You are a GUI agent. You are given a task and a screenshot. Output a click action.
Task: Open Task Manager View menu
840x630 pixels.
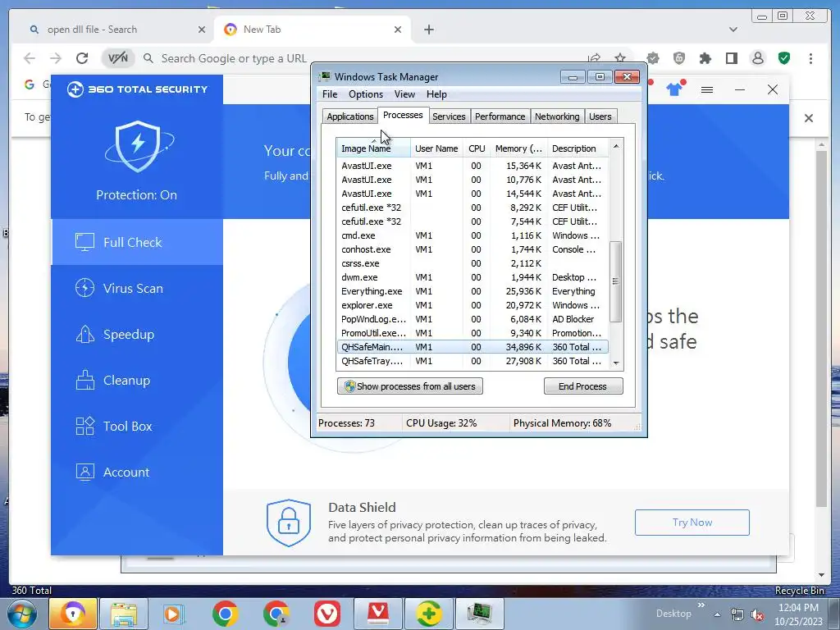(x=404, y=94)
